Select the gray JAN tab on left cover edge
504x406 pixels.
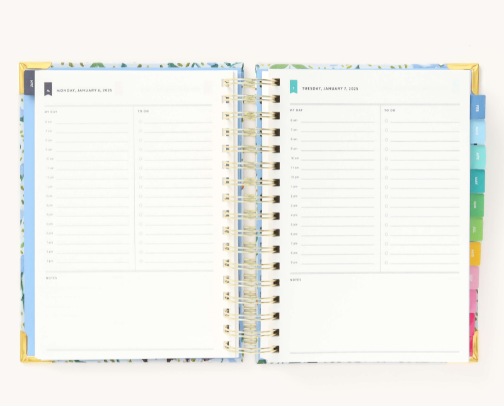click(30, 83)
